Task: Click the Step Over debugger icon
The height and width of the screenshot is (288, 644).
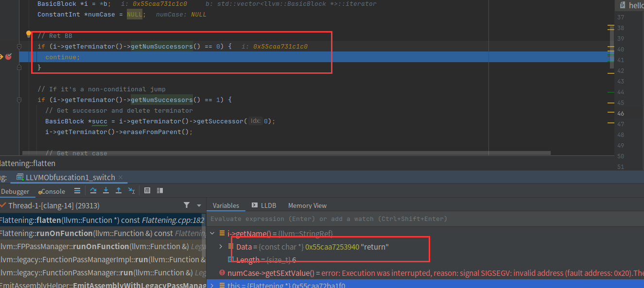Action: click(x=94, y=191)
